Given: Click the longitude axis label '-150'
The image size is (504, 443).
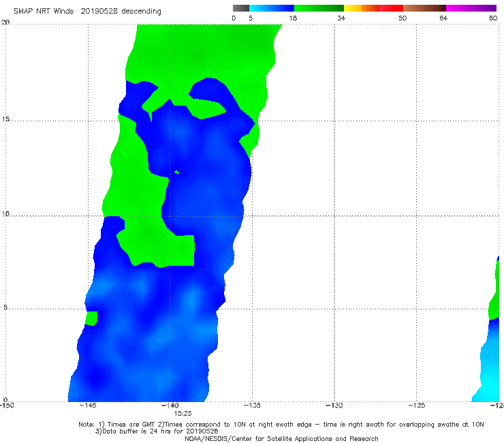Looking at the screenshot, I should 6,406.
